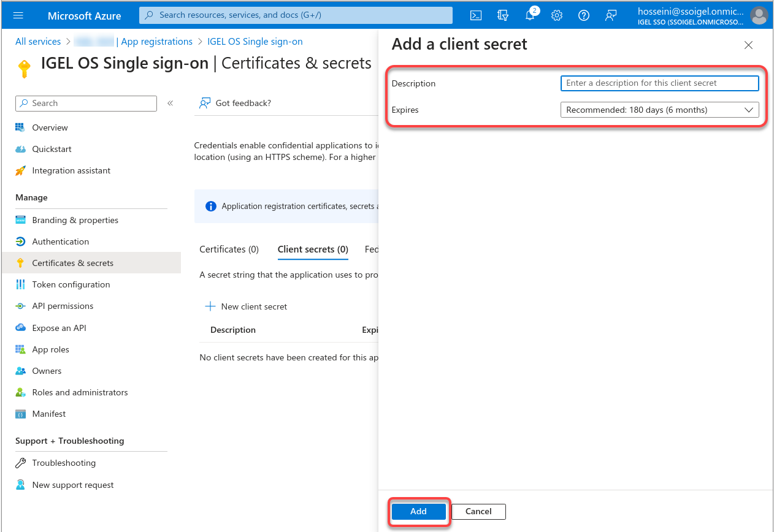Click the notifications bell icon
This screenshot has width=774, height=532.
[530, 15]
